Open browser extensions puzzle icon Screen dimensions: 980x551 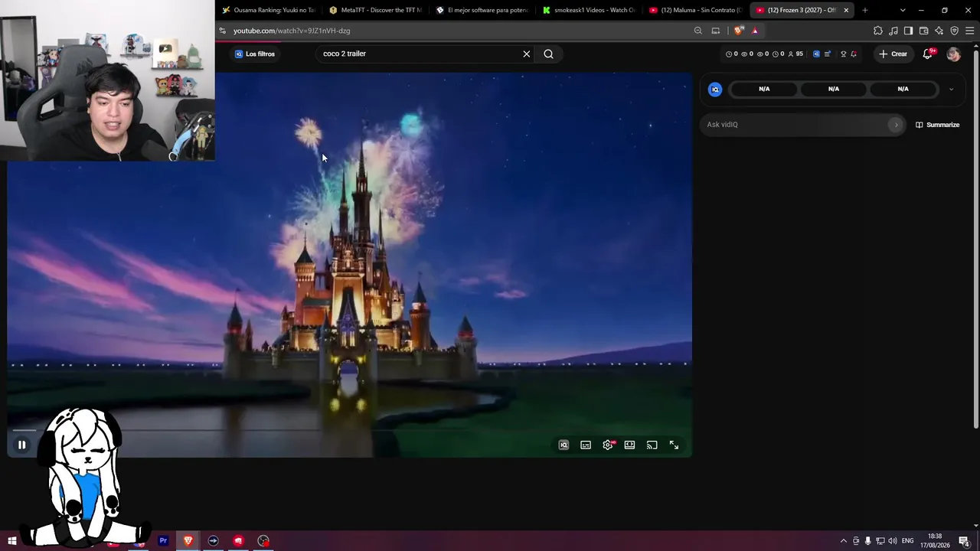(x=877, y=31)
